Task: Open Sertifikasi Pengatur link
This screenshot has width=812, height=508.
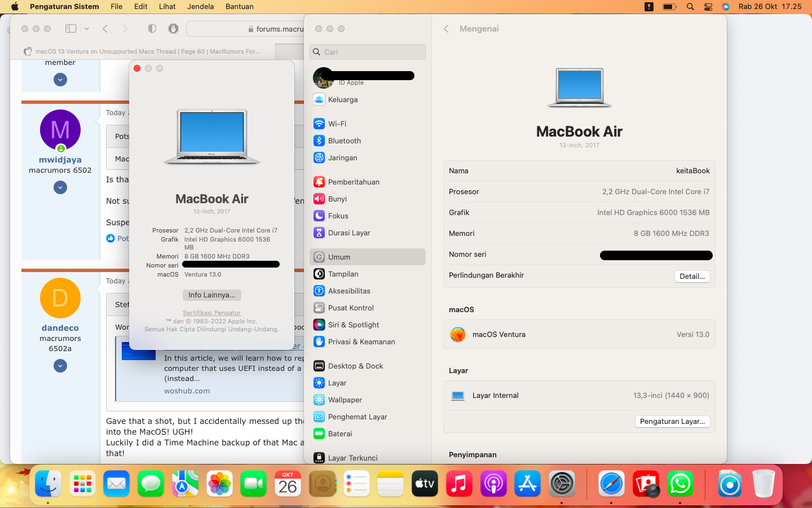Action: [x=212, y=313]
